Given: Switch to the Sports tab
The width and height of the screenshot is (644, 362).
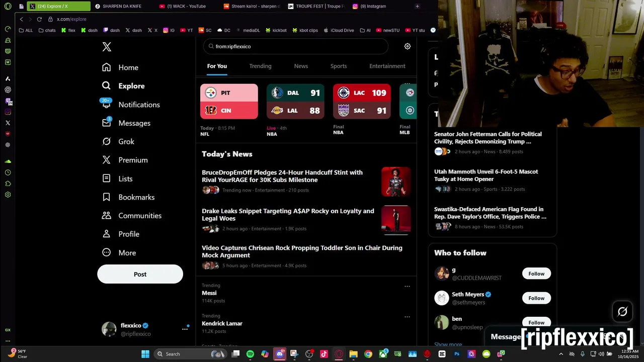Looking at the screenshot, I should pyautogui.click(x=339, y=66).
